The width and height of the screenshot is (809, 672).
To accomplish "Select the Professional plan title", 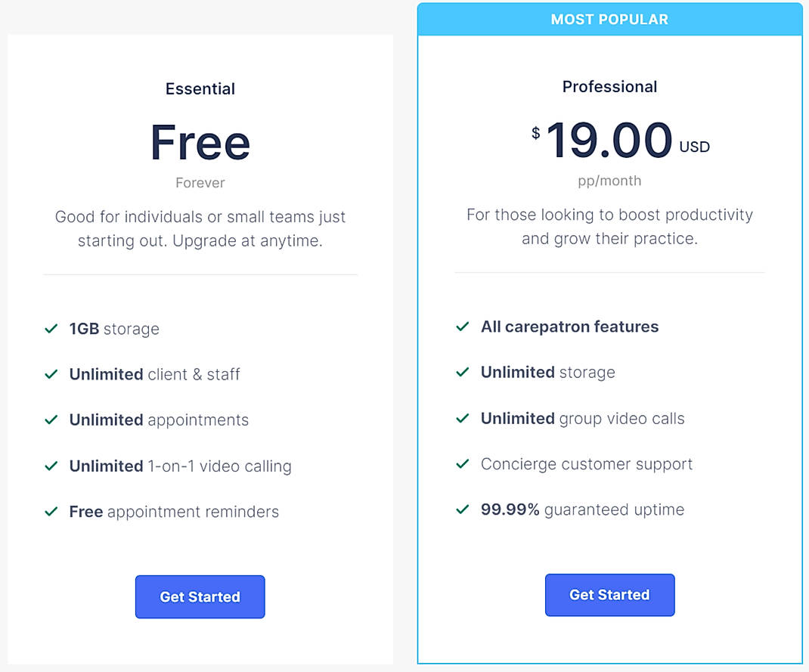I will [x=609, y=86].
